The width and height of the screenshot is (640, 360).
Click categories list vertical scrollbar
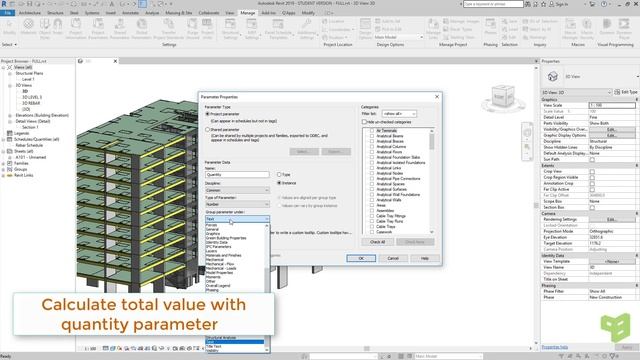click(432, 181)
